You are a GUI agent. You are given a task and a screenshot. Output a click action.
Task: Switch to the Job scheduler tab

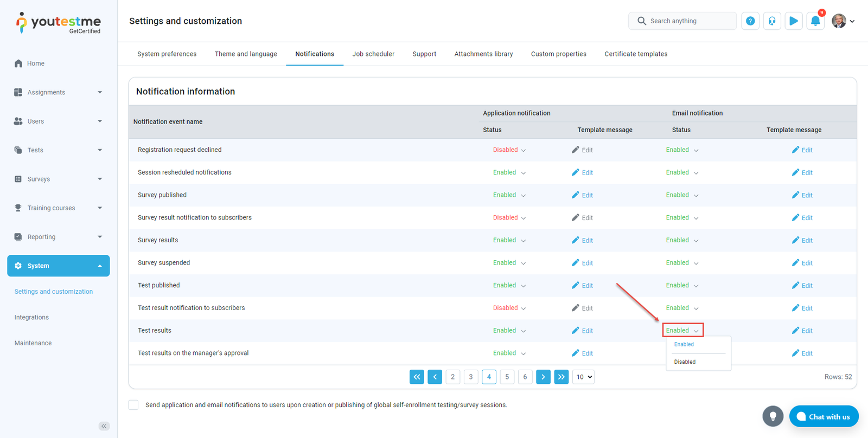(x=373, y=54)
